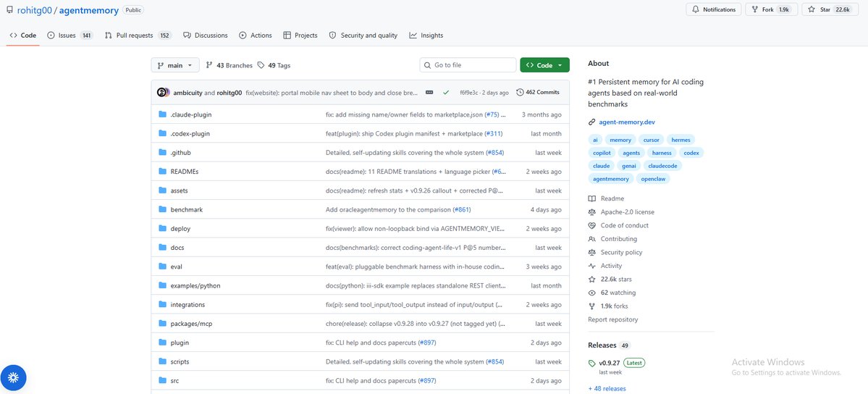Click the repository icon before rohitg00

[x=10, y=9]
